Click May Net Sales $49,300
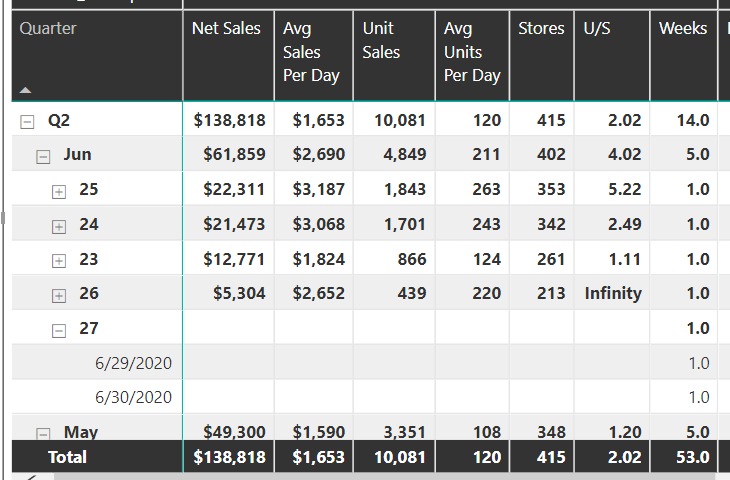Viewport: 730px width, 480px height. pyautogui.click(x=234, y=432)
